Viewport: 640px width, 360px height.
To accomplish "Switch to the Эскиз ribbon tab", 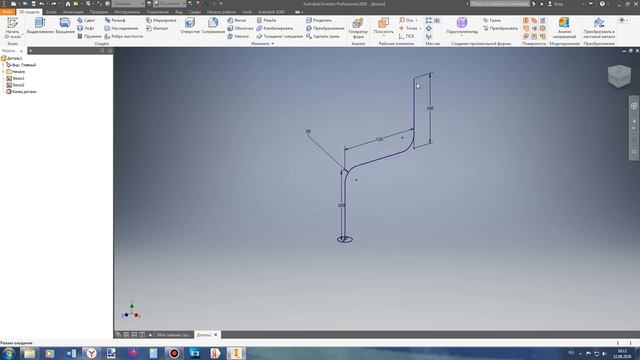I will coord(51,12).
